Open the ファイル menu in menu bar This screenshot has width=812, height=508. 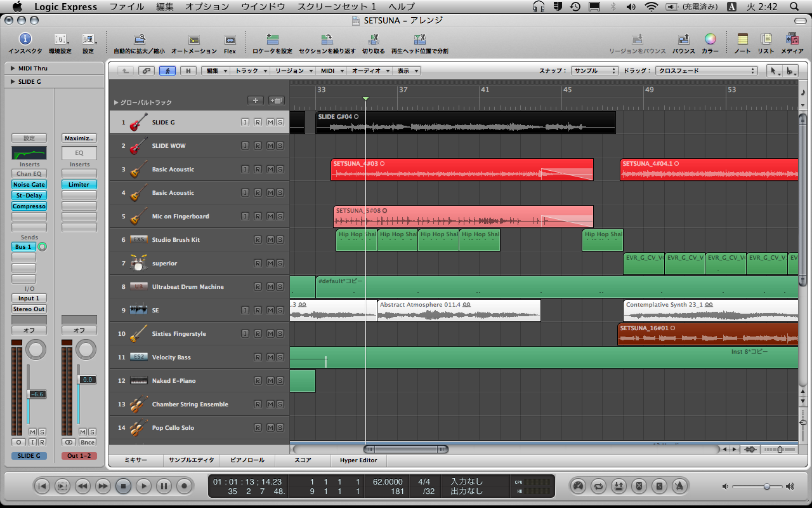tap(126, 6)
